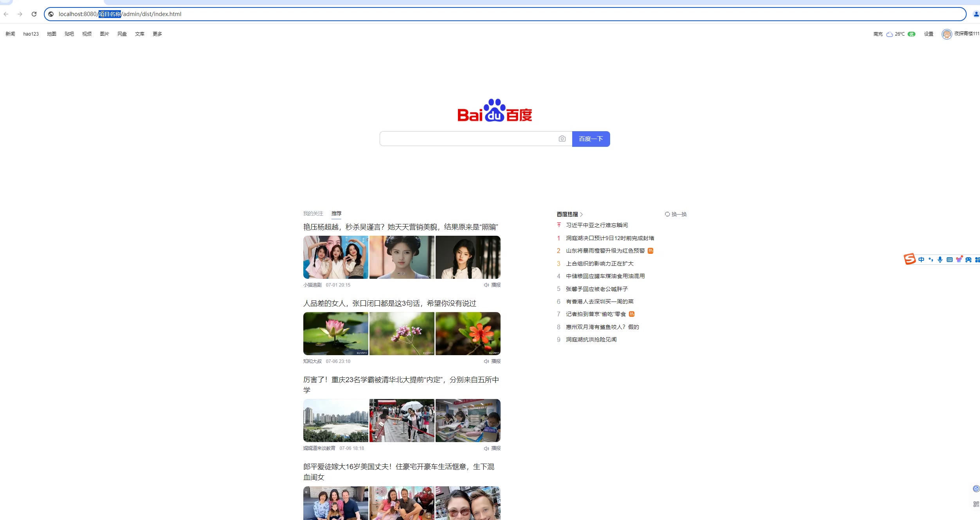Click the three girls thumbnail image
Screen dimensions: 980x520
336,257
